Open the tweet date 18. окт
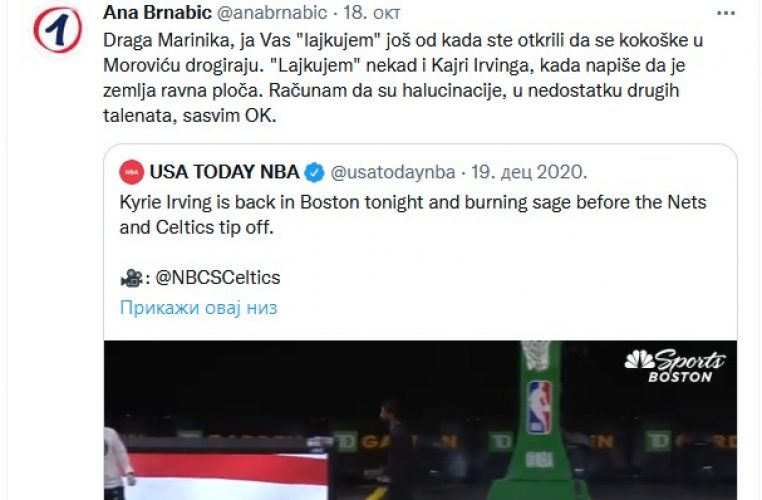Screen dimensions: 762x500 [372, 13]
